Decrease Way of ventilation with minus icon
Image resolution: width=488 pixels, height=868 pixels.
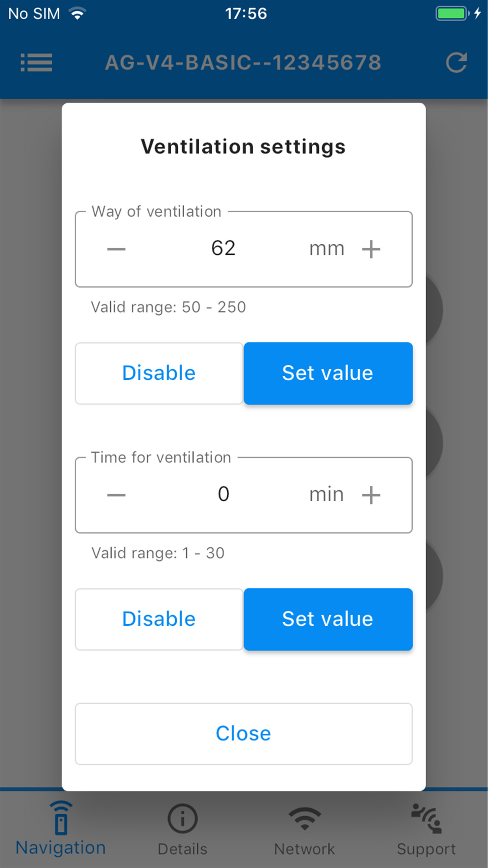pyautogui.click(x=116, y=249)
